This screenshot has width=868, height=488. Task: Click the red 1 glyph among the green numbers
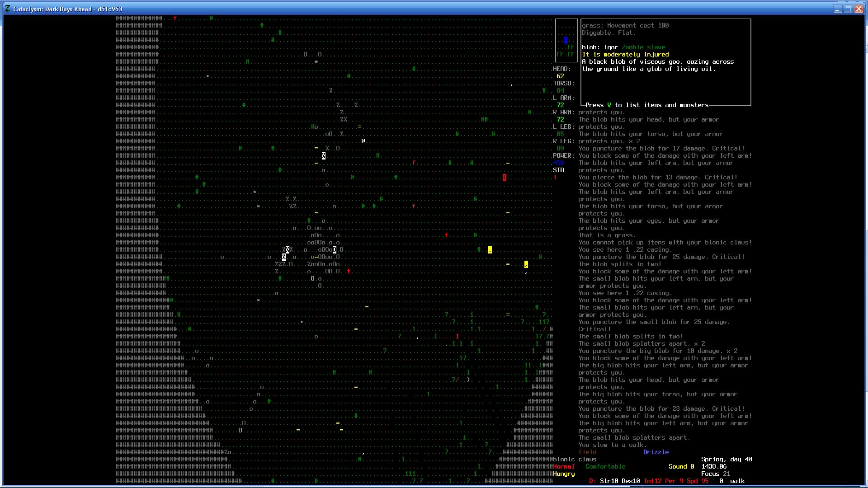click(457, 337)
